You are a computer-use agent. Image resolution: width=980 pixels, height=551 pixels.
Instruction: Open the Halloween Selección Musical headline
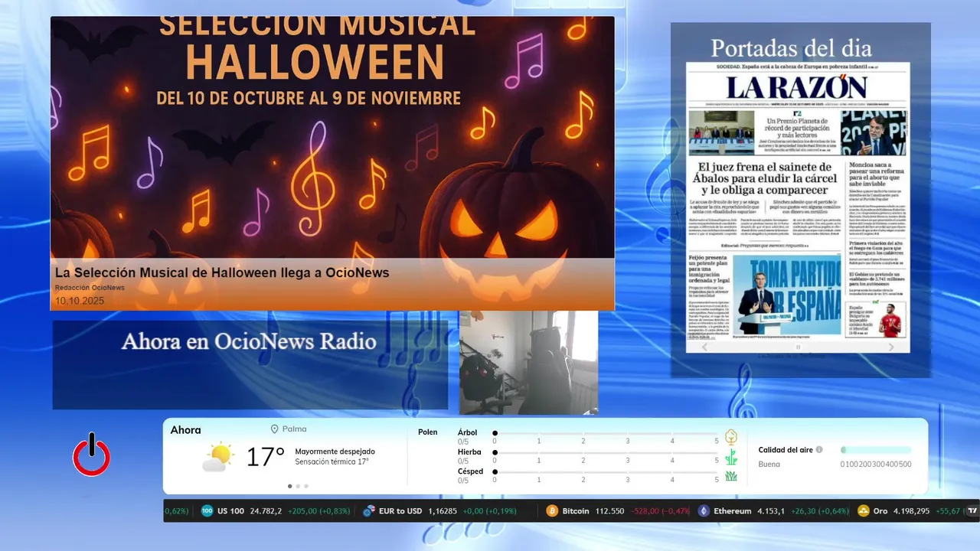tap(222, 272)
